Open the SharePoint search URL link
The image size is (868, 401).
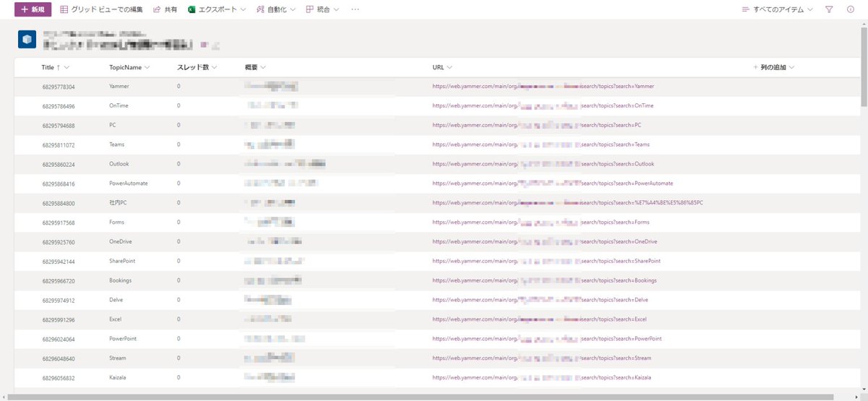point(546,261)
